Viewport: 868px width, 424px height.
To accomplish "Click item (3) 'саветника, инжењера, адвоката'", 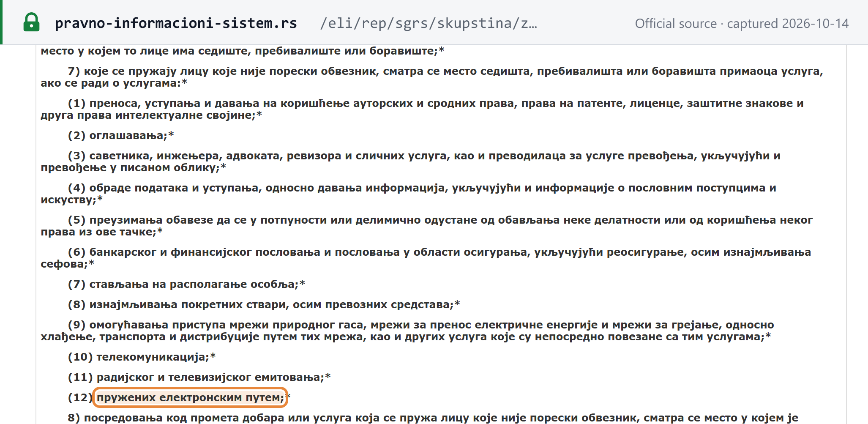I will click(410, 161).
